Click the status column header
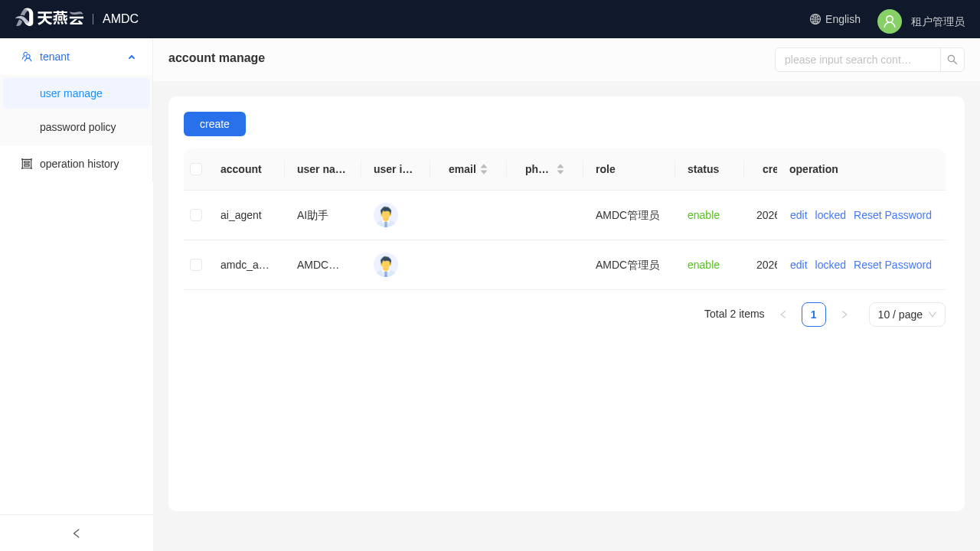 (703, 169)
